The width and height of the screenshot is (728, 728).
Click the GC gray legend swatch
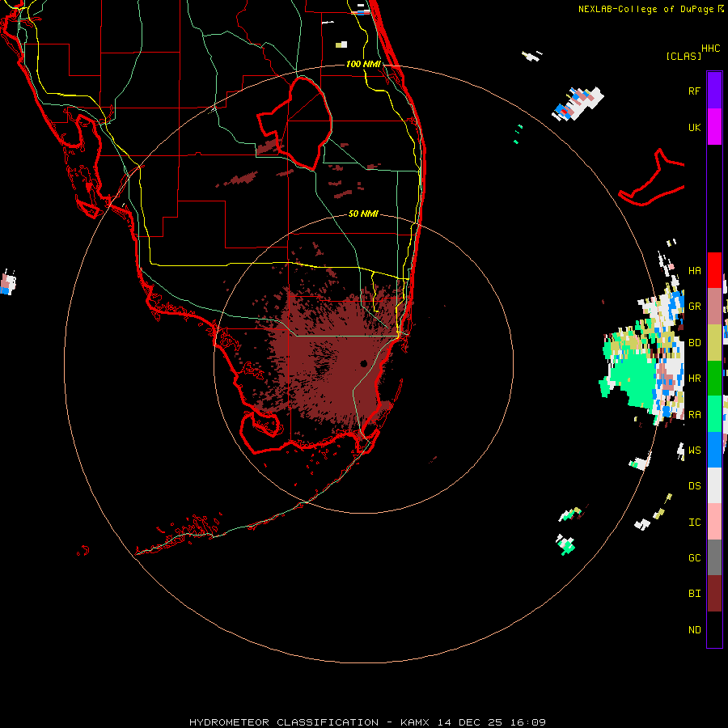click(x=714, y=557)
